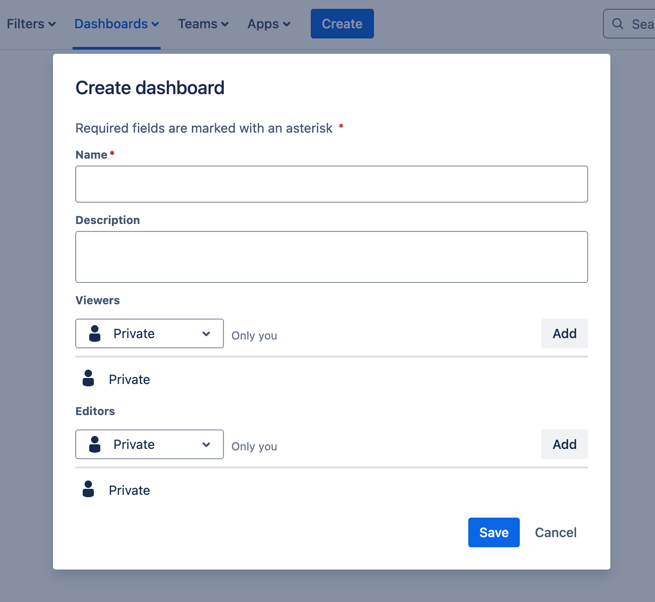Image resolution: width=655 pixels, height=602 pixels.
Task: Open the Filters menu
Action: (31, 24)
